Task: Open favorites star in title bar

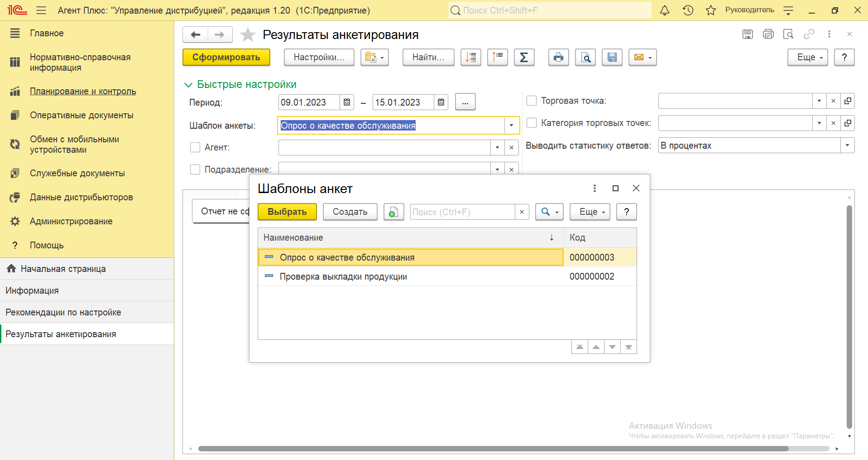Action: pos(711,10)
